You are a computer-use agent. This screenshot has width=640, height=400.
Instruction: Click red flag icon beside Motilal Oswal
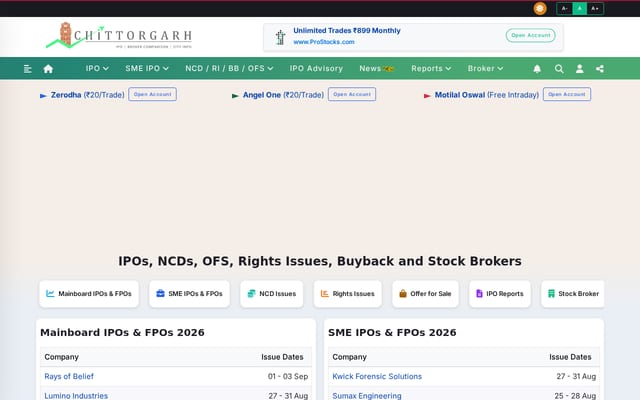[x=427, y=96]
